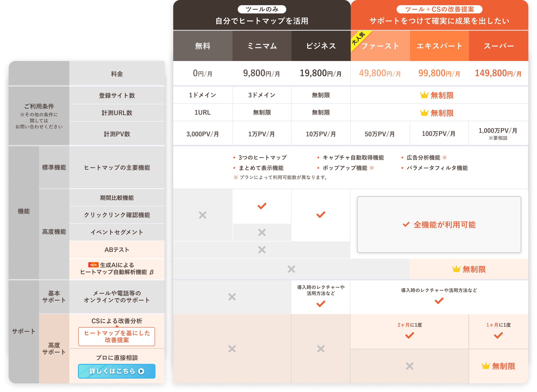Click the 1ドメイン cell
Screen dimensions: 537x392
(x=203, y=95)
